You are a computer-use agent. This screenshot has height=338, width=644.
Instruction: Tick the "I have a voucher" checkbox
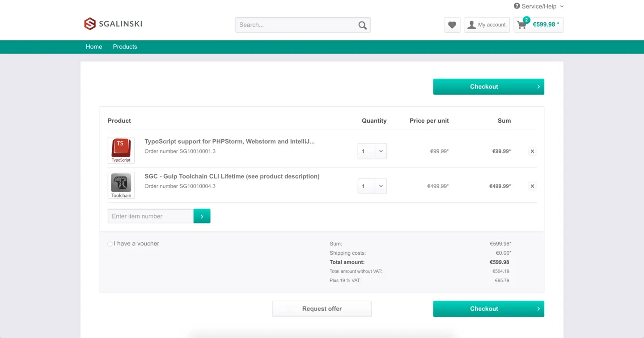(110, 244)
